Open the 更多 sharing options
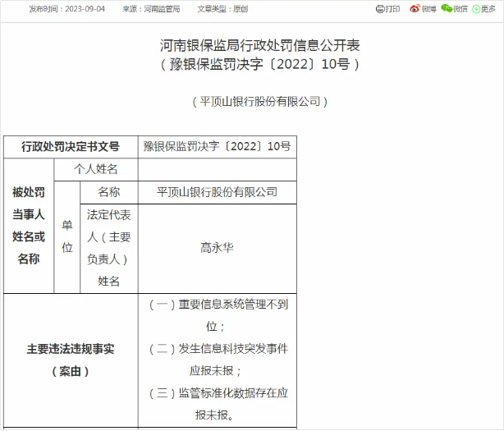Image resolution: width=504 pixels, height=431 pixels. click(x=488, y=9)
